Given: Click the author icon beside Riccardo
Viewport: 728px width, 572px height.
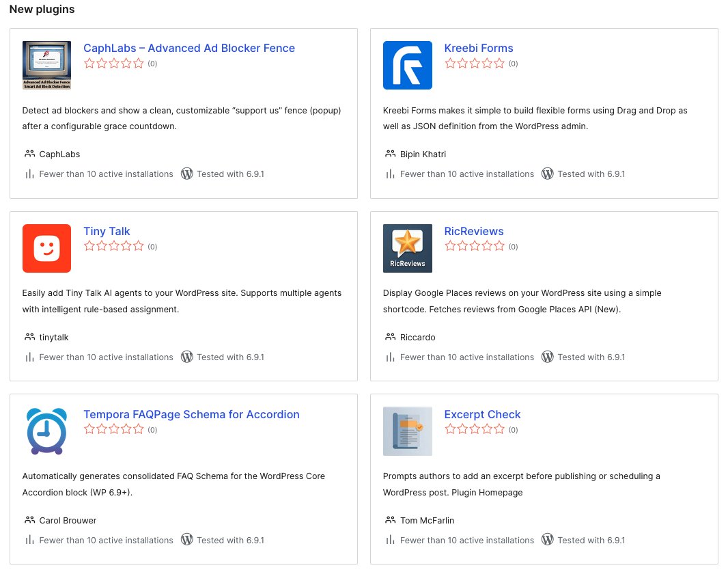Looking at the screenshot, I should click(391, 336).
